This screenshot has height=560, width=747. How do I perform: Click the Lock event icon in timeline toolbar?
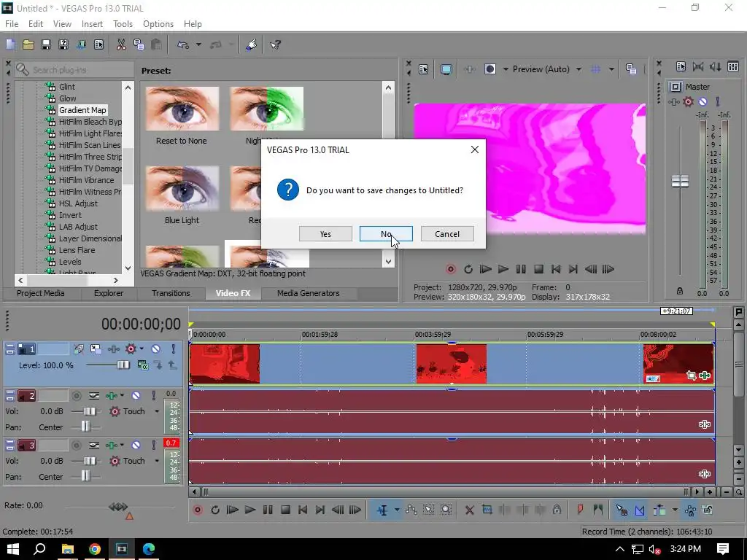pyautogui.click(x=557, y=510)
